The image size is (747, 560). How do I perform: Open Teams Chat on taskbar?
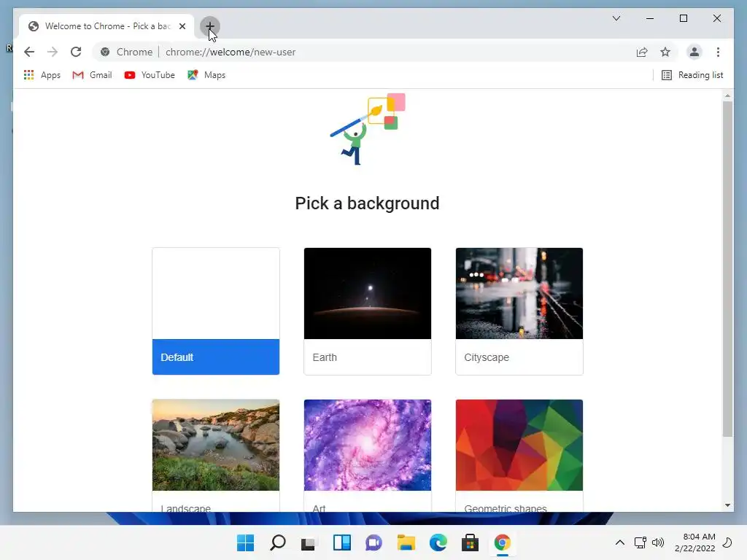click(373, 542)
